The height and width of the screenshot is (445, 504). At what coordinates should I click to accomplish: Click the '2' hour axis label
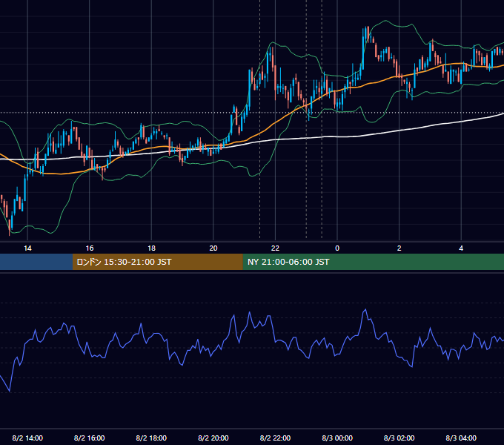coord(399,248)
